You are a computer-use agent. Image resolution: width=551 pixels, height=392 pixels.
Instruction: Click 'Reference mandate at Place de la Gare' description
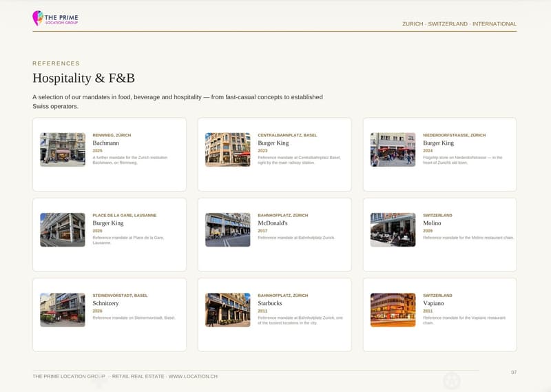(128, 240)
